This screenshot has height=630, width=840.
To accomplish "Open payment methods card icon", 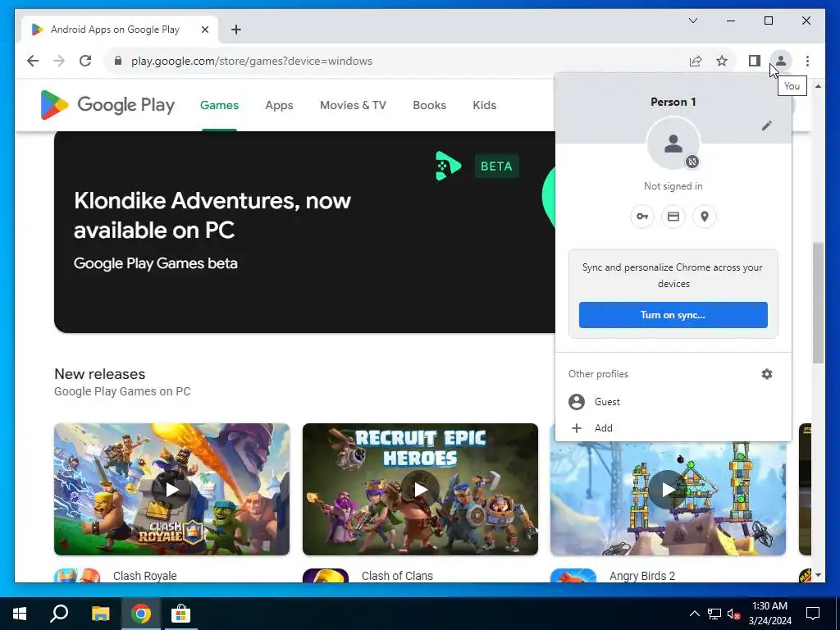I will (x=673, y=217).
